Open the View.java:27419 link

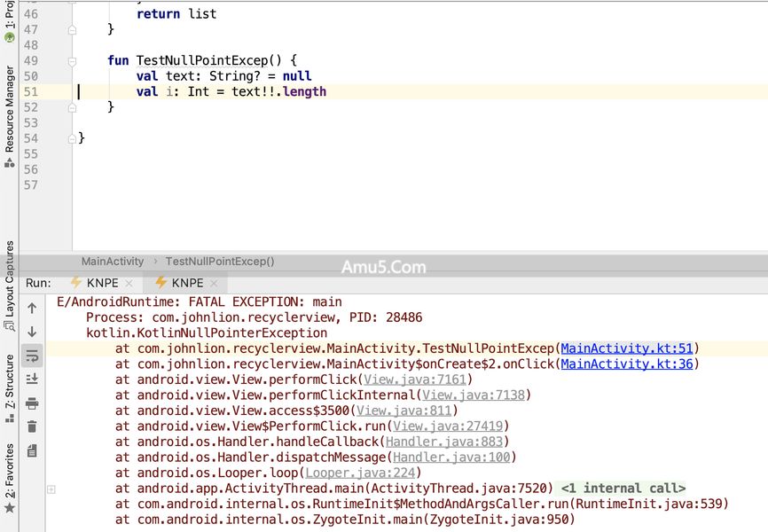448,426
